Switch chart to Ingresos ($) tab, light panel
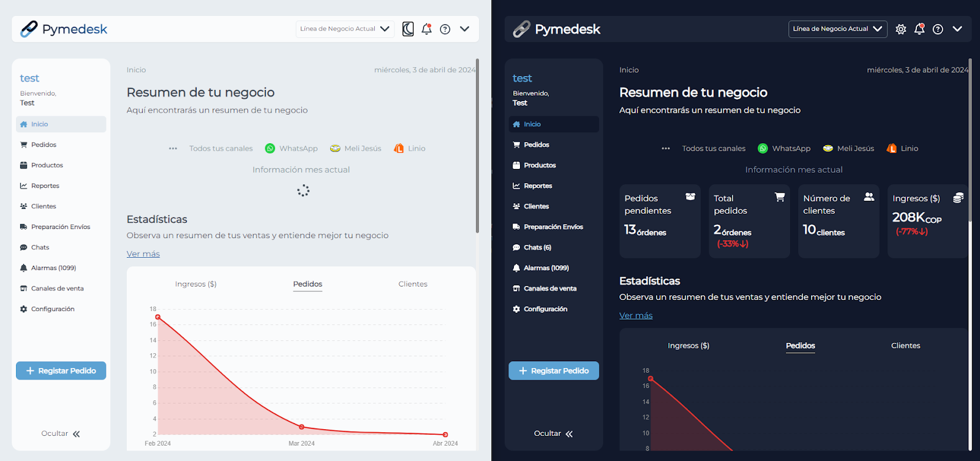The image size is (980, 461). pyautogui.click(x=195, y=284)
